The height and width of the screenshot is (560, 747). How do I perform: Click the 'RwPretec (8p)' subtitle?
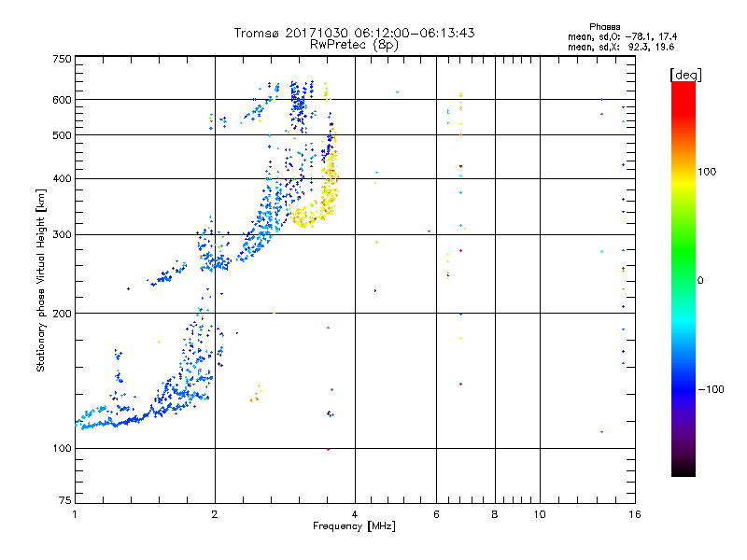354,45
